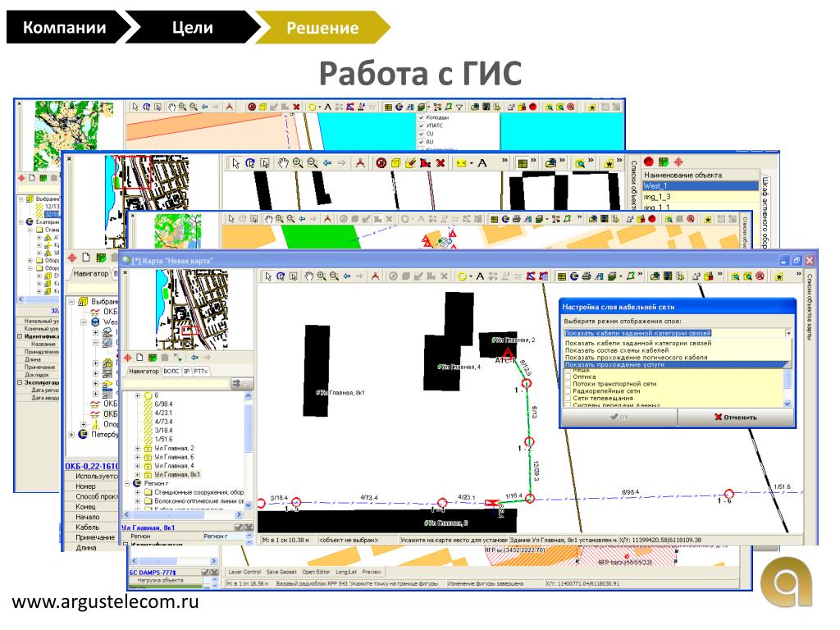Go to Компании step in slide header
The width and height of the screenshot is (840, 630).
pos(64,27)
